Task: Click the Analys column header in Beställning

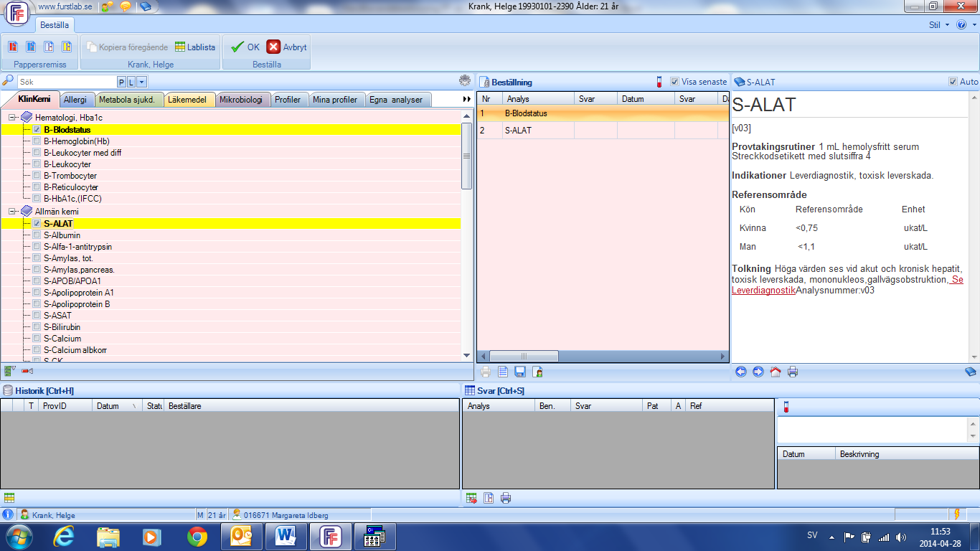Action: (538, 99)
